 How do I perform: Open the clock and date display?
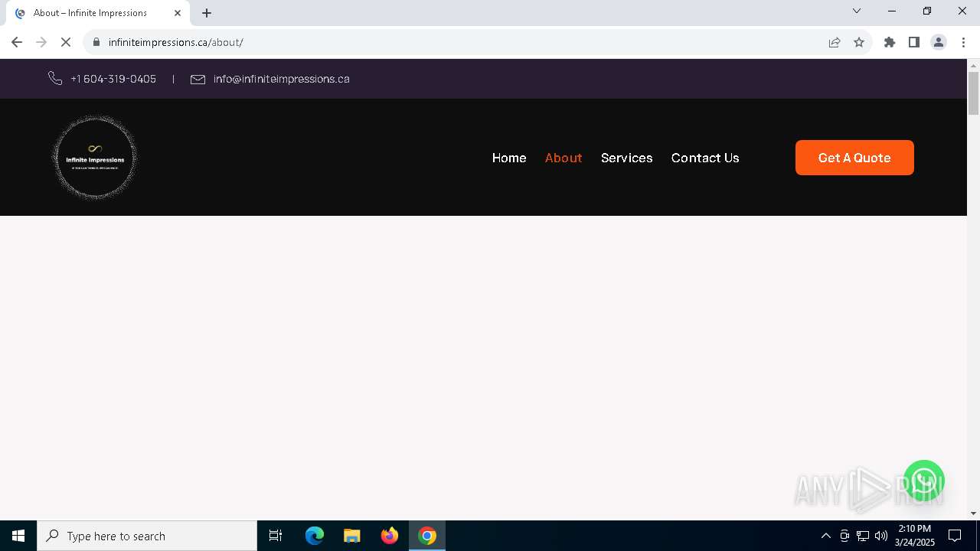(x=915, y=536)
